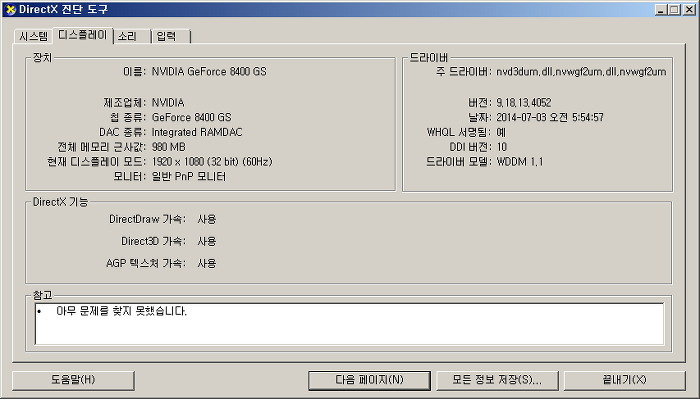The width and height of the screenshot is (700, 399).
Task: Click the AGP 텍스처 가속 status 사용
Action: 207,263
